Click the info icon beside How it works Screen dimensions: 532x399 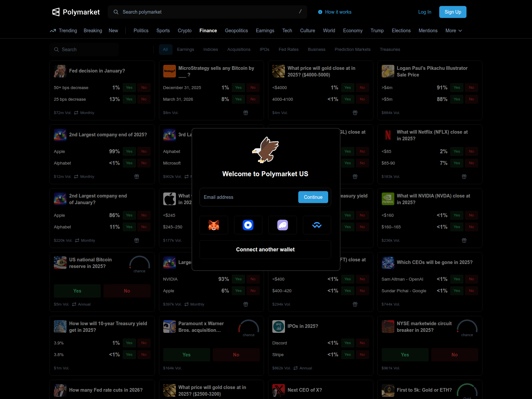[320, 12]
